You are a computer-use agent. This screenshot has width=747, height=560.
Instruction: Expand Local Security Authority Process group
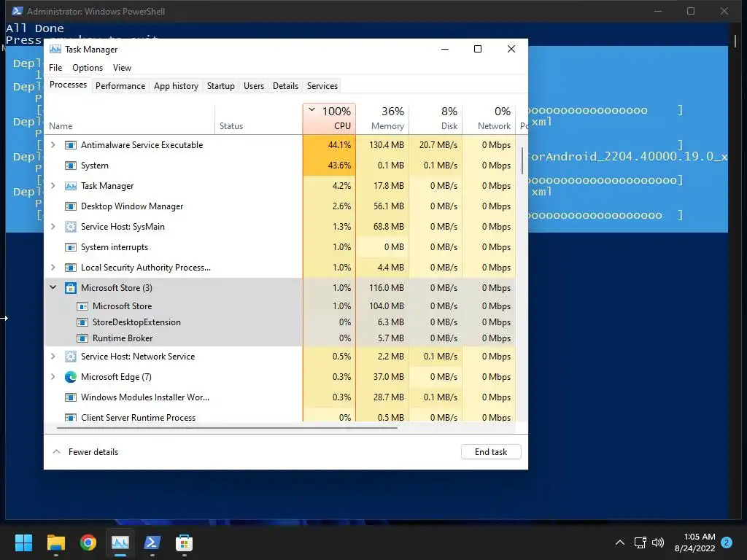tap(53, 268)
